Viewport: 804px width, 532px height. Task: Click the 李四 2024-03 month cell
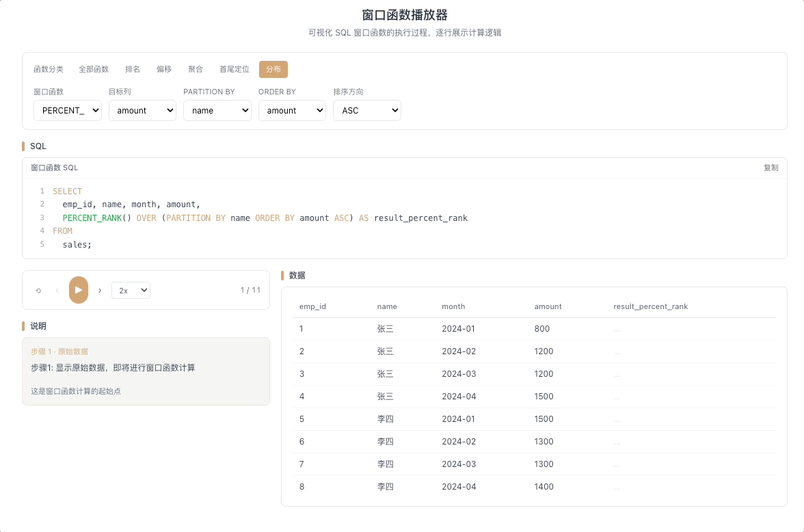[x=459, y=464]
